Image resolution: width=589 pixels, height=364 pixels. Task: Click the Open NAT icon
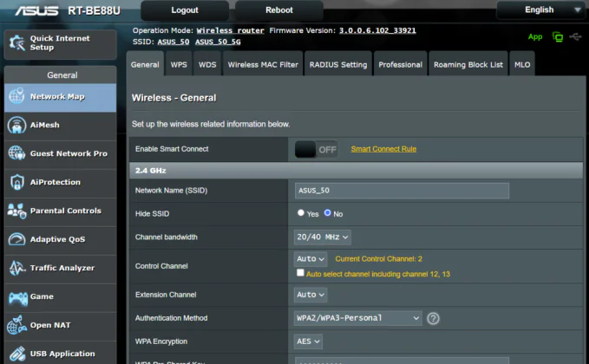click(x=16, y=325)
